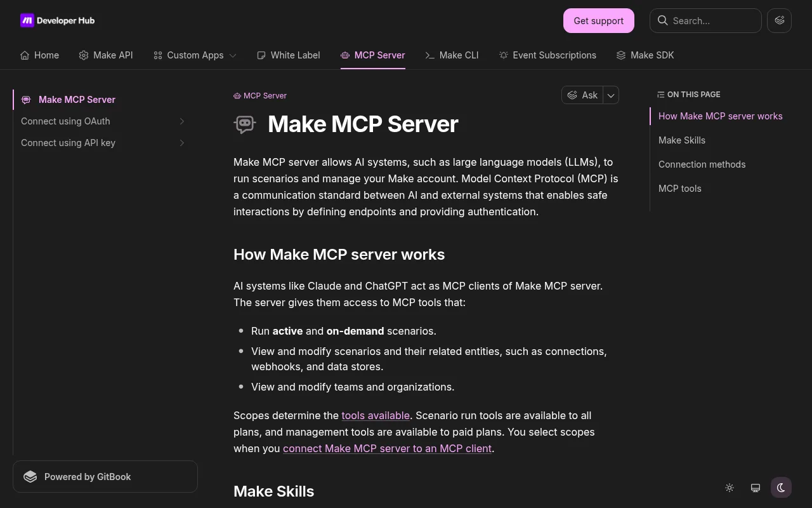Jump to MCP tools in page outline
Image resolution: width=812 pixels, height=508 pixels.
point(680,189)
